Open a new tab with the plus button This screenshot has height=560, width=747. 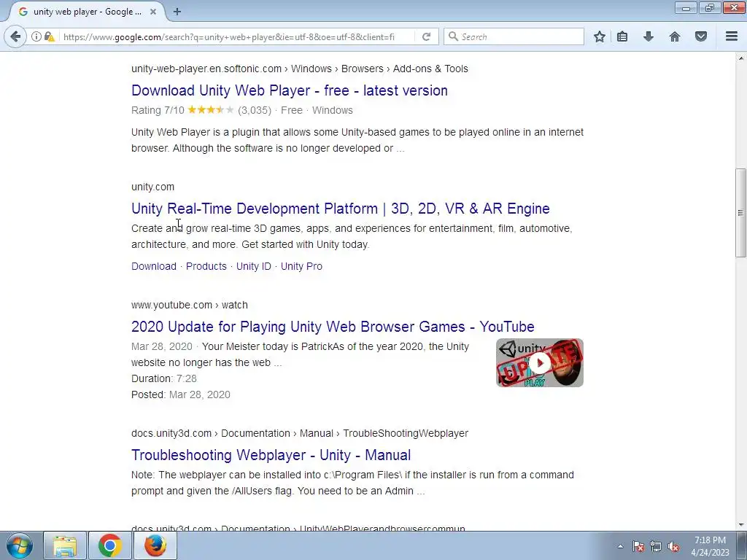(x=177, y=12)
